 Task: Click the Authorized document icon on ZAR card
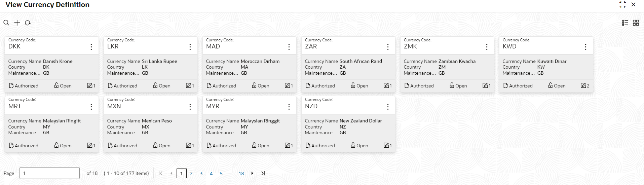pos(308,86)
